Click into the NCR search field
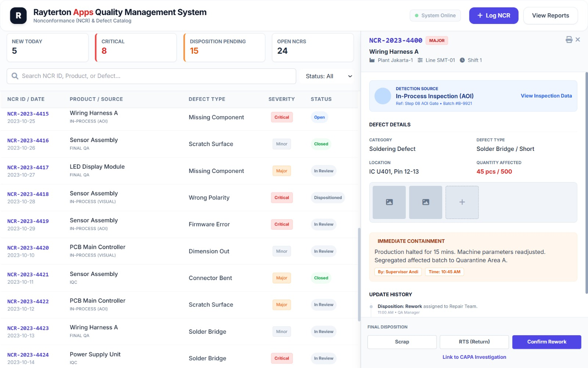 pos(154,76)
